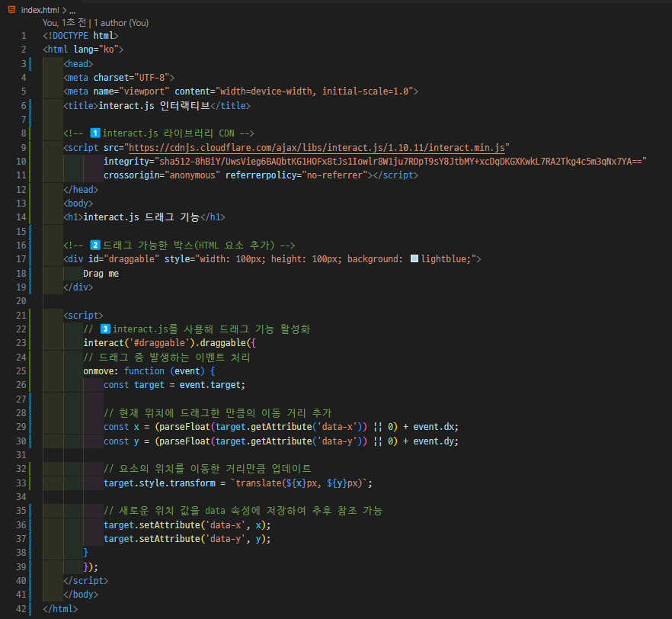This screenshot has height=619, width=672.
Task: Click the 'const x' parseFloat line
Action: click(281, 427)
